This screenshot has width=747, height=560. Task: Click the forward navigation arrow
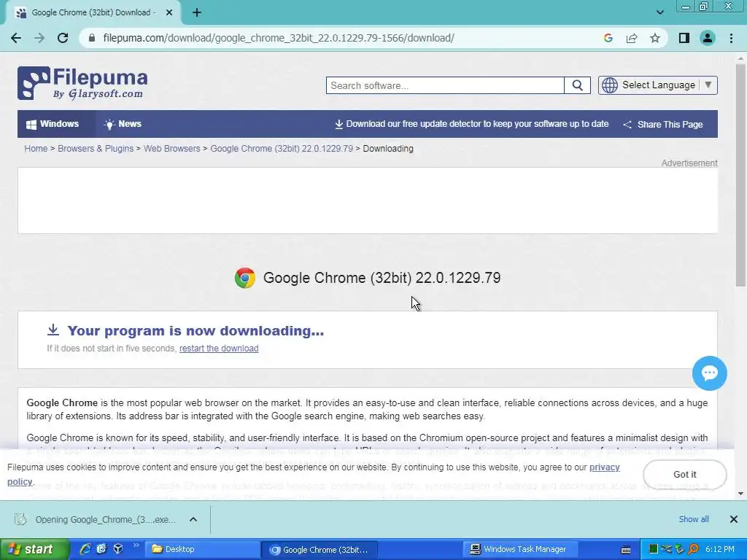point(39,38)
